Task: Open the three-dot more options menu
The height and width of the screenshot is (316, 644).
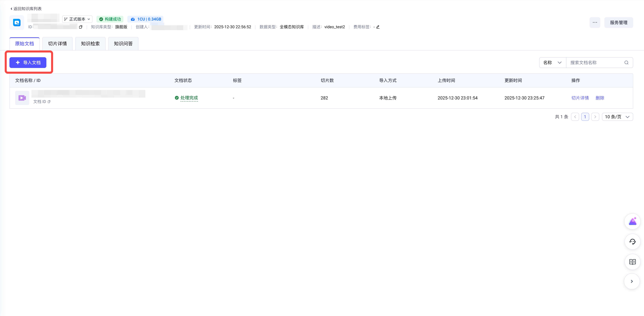Action: tap(595, 23)
